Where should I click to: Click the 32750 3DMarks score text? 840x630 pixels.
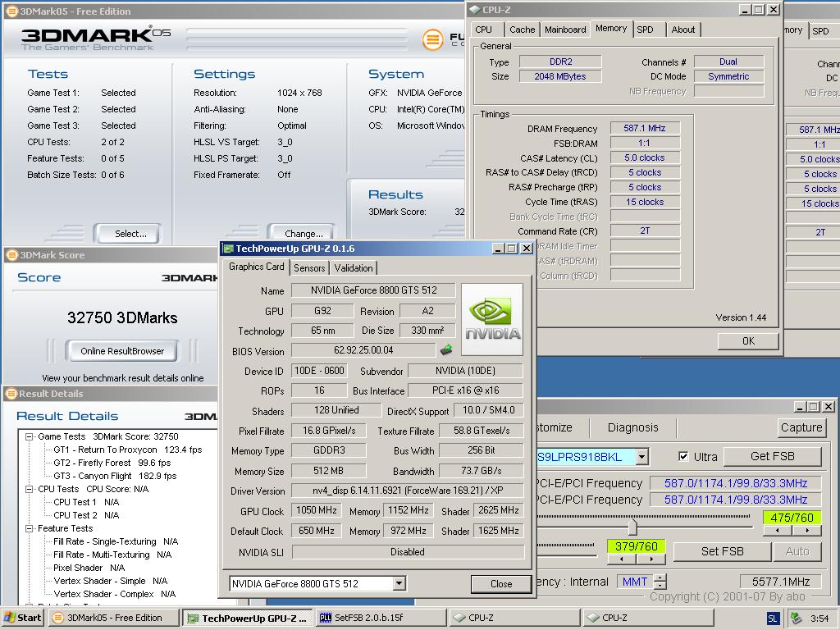(122, 317)
